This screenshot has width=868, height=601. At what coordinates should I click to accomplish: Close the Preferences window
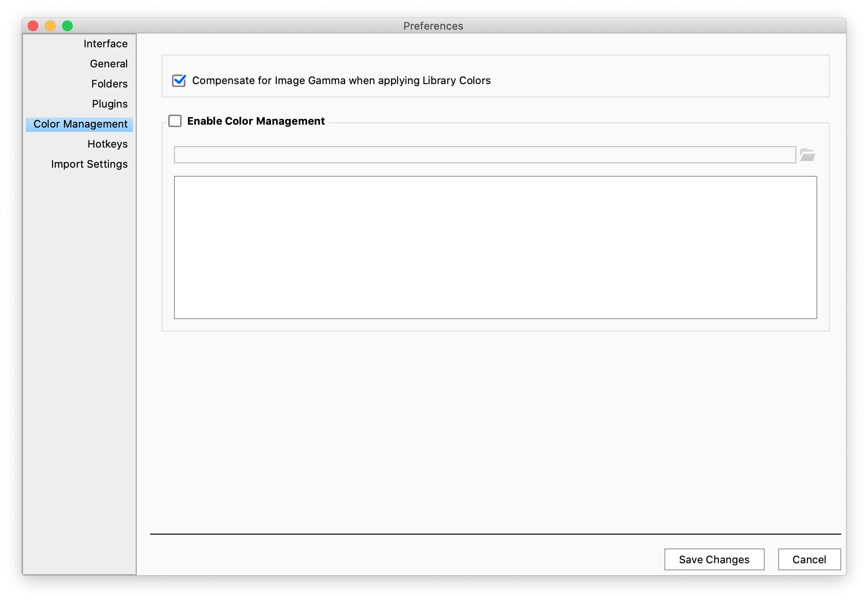[x=32, y=26]
